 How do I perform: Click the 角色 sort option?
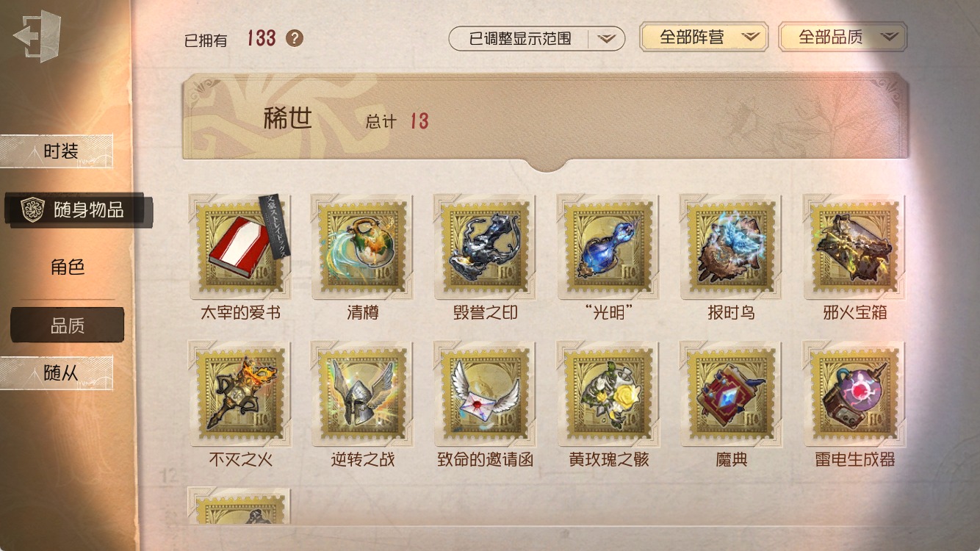tap(68, 267)
